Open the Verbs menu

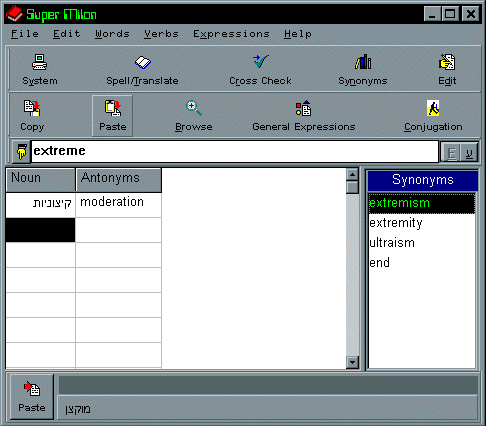161,34
